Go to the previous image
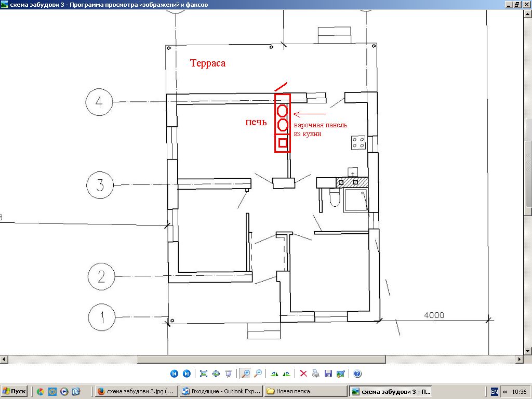532x399 pixels. tap(174, 374)
